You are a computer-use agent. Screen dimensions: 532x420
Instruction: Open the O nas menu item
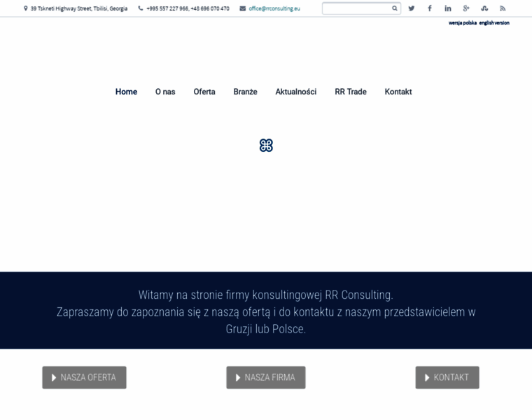tap(165, 92)
